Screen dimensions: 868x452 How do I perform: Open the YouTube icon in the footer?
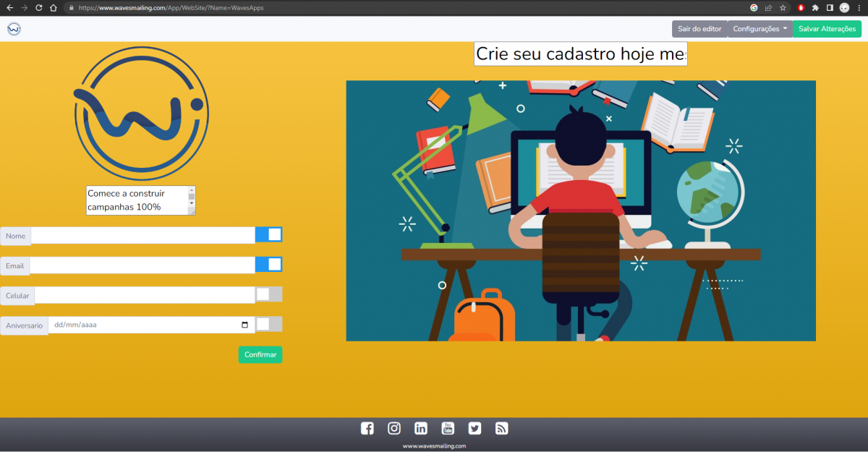pos(448,428)
